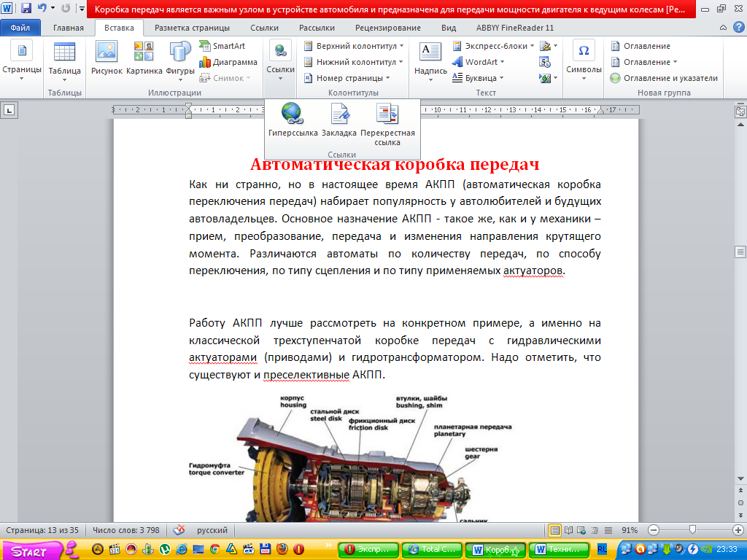This screenshot has height=560, width=747.
Task: Click the Save icon in quick access toolbar
Action: click(26, 8)
